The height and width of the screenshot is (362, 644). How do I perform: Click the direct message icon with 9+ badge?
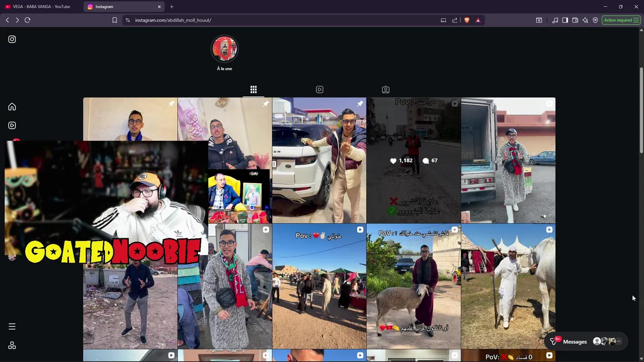coord(554,341)
